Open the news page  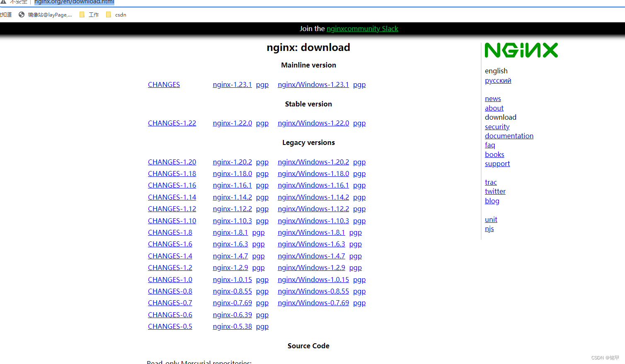(493, 99)
